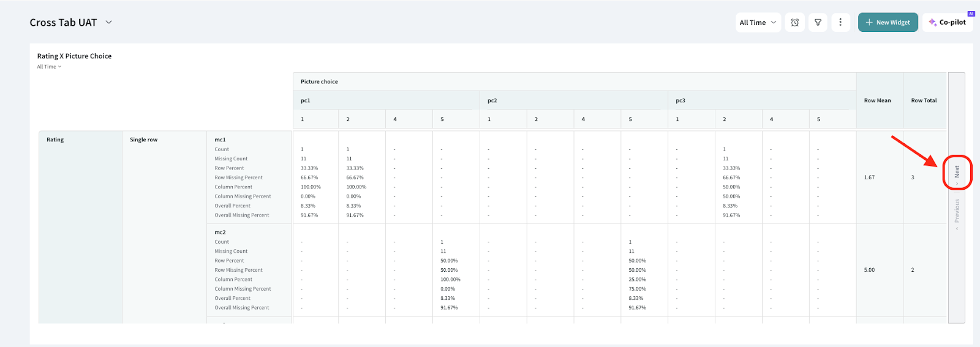Viewport: 980px width, 347px height.
Task: Select the Row Mean column header
Action: point(877,100)
